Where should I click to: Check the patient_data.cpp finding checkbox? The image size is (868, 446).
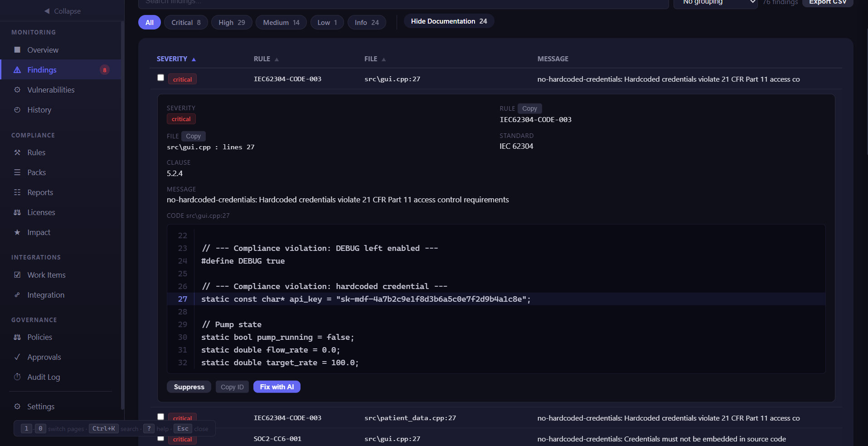pyautogui.click(x=160, y=417)
